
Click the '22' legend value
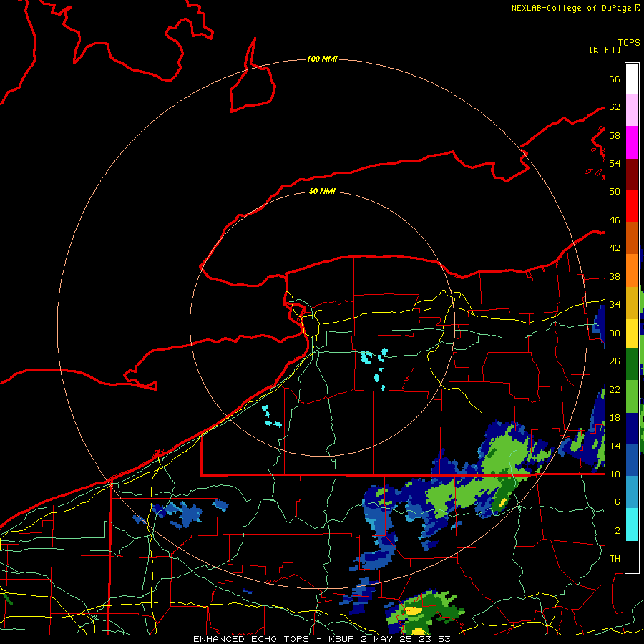click(x=615, y=390)
